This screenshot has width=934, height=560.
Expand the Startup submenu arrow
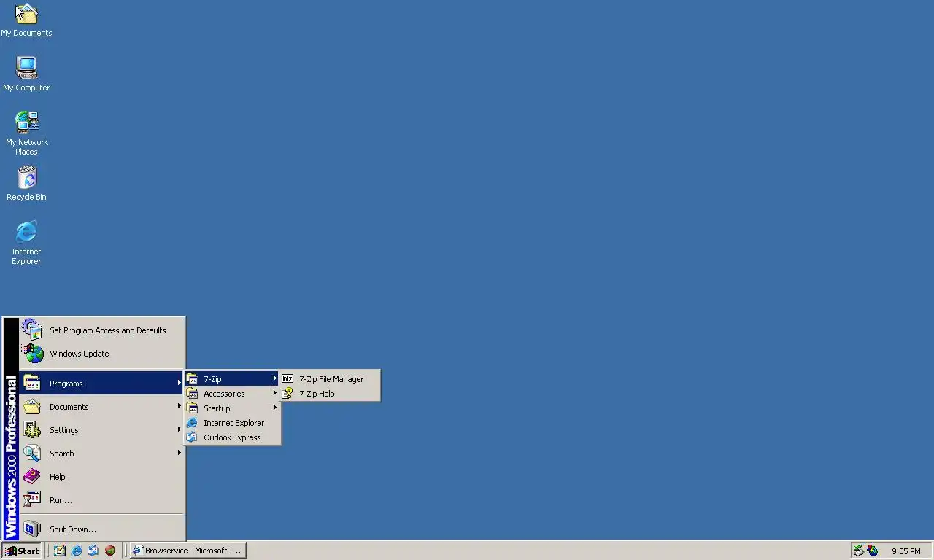275,408
